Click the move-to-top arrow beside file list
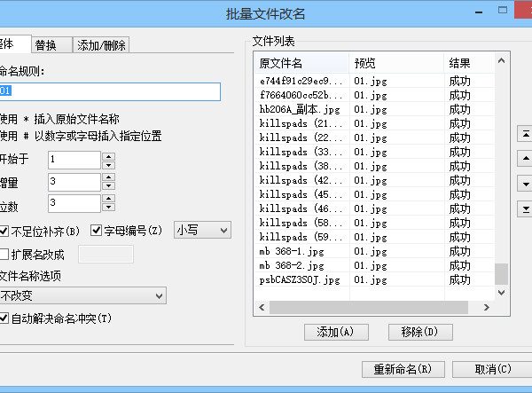Viewport: 532px width, 393px height. click(526, 134)
